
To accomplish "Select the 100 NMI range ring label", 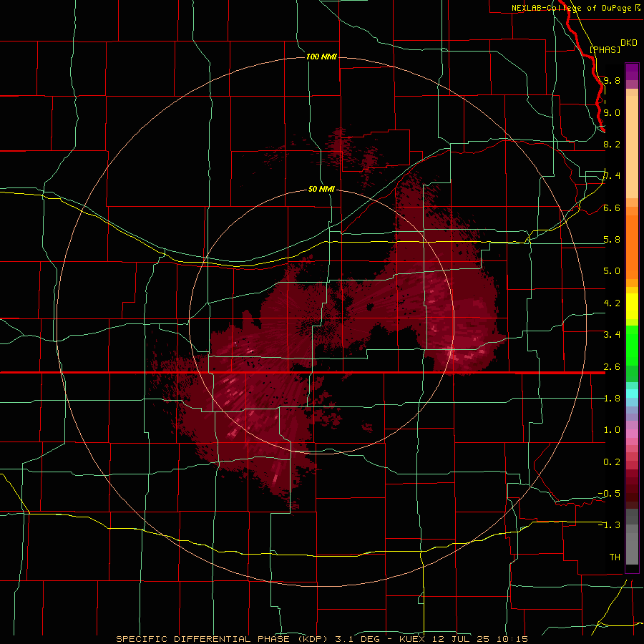I will (321, 57).
